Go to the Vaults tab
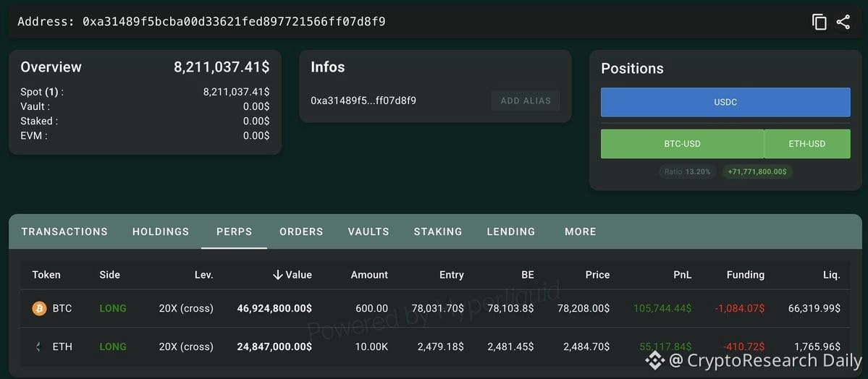This screenshot has width=868, height=379. [368, 232]
